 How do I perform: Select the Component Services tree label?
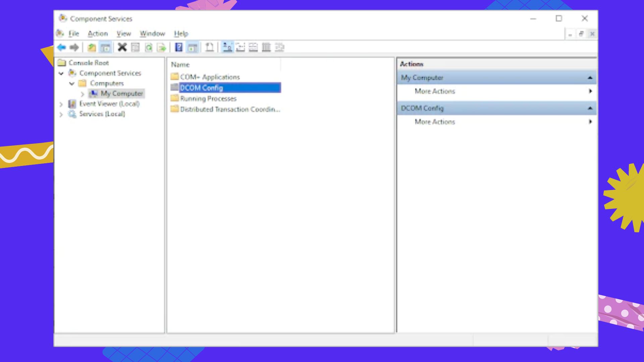point(110,73)
